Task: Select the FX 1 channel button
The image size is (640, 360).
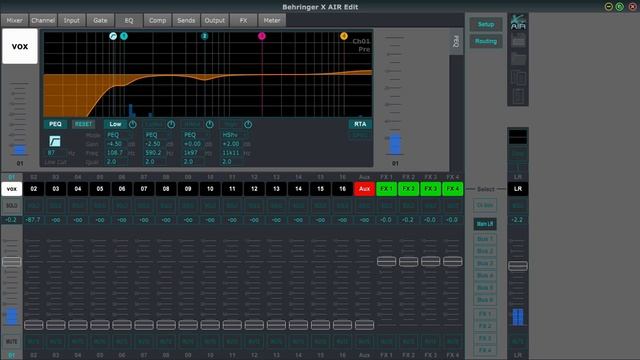Action: [386, 189]
